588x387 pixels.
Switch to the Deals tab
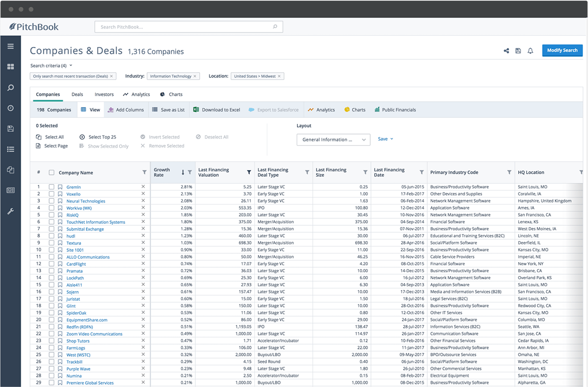77,94
